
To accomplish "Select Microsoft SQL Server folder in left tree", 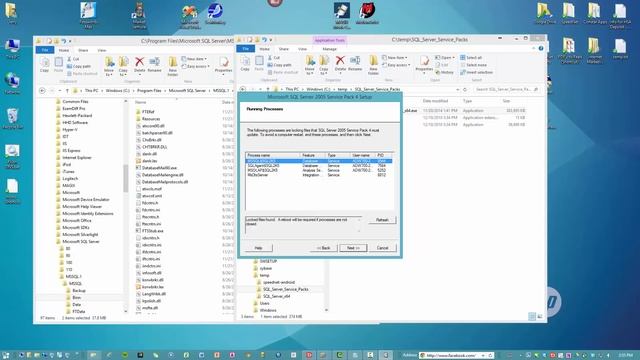I will click(x=77, y=242).
